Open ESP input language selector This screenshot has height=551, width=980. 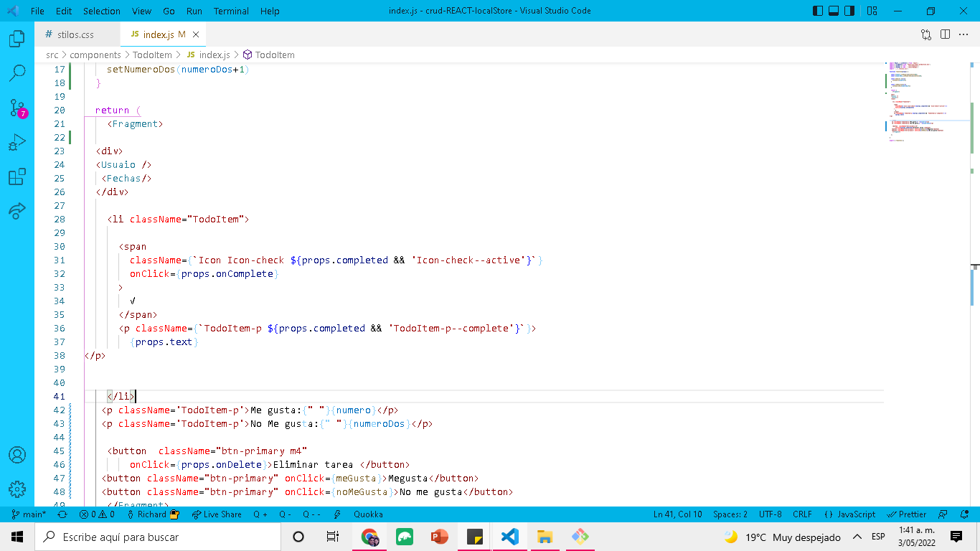(878, 537)
